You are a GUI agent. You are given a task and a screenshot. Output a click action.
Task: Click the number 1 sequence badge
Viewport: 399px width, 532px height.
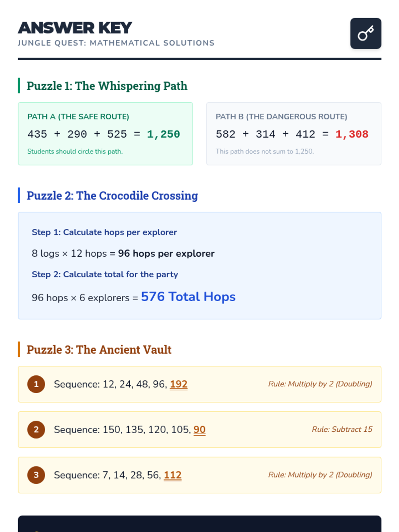(x=36, y=384)
